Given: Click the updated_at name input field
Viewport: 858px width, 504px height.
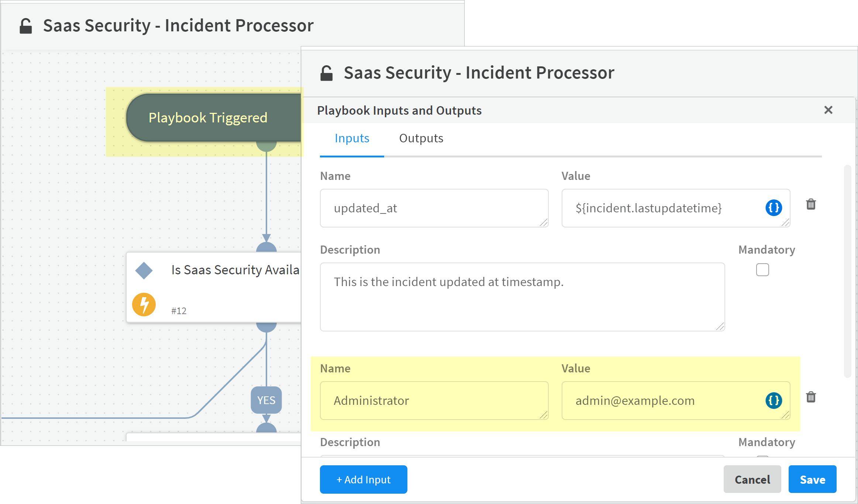Looking at the screenshot, I should pyautogui.click(x=434, y=208).
